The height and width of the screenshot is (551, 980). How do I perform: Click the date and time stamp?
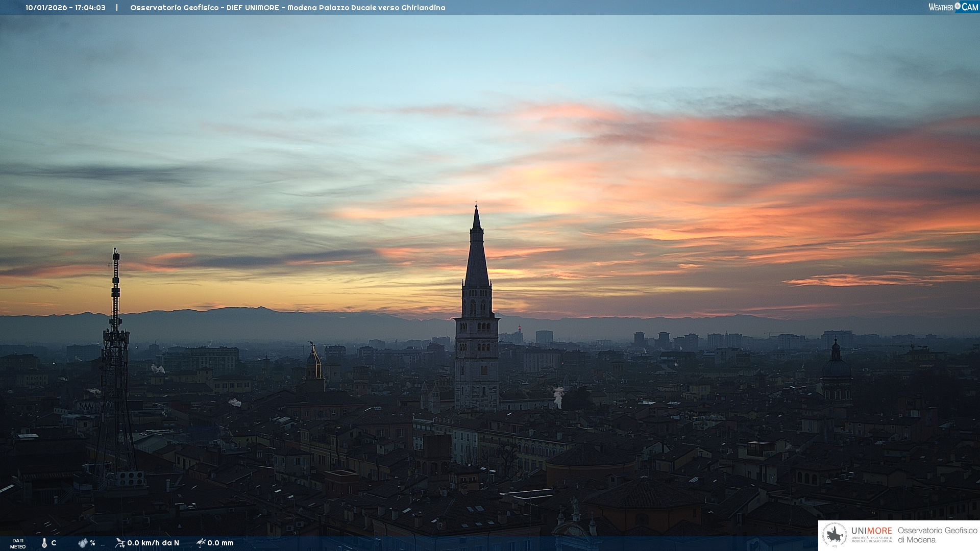(x=65, y=8)
